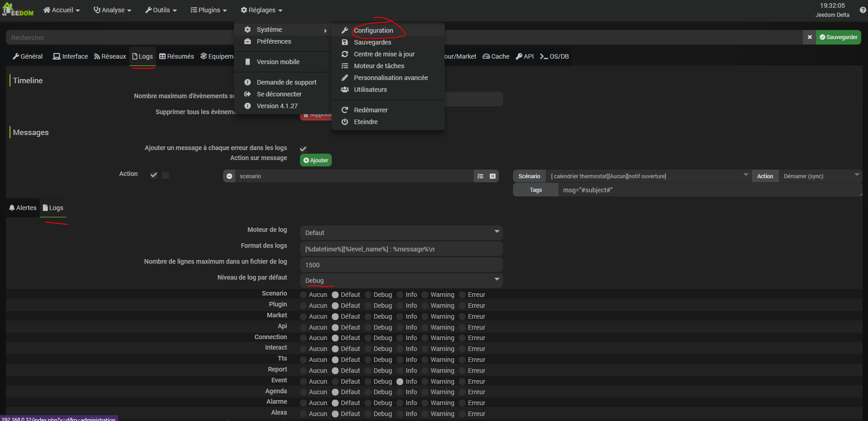Click the Jeedom logo icon
Screen dimensions: 868x421
17,10
